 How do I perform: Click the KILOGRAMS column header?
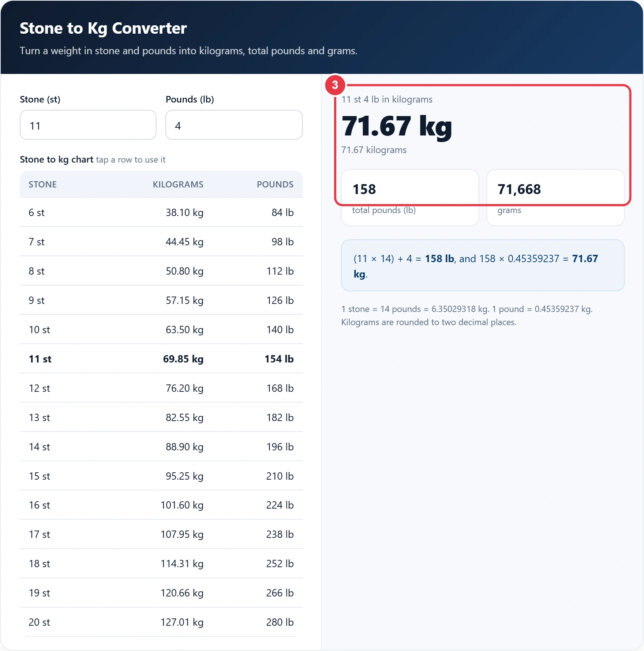[178, 184]
